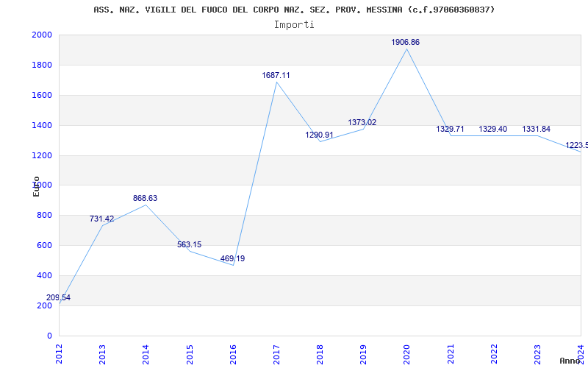
Task: Click data label 469.19
Action: pos(232,259)
